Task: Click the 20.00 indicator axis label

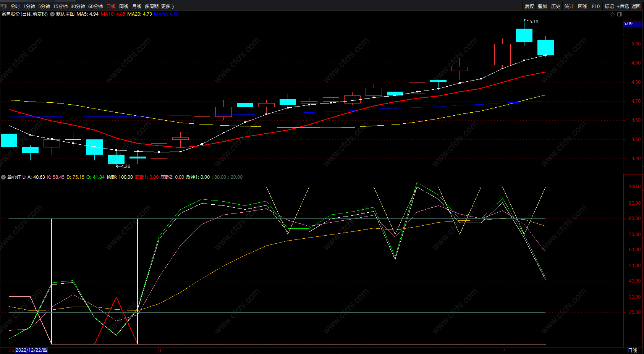Action: [635, 312]
